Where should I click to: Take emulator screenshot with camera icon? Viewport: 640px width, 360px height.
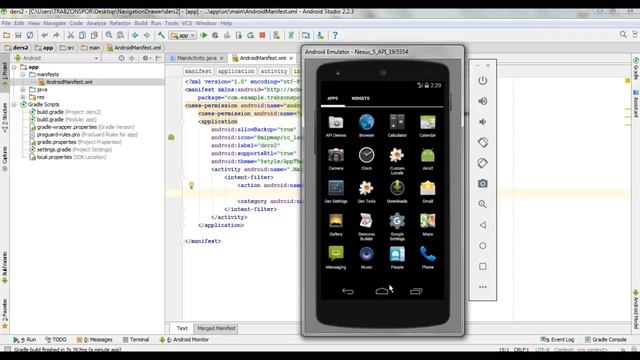point(482,184)
